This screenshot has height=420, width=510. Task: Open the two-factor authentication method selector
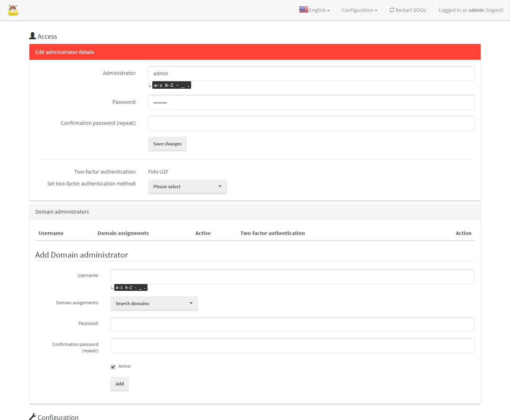[187, 186]
